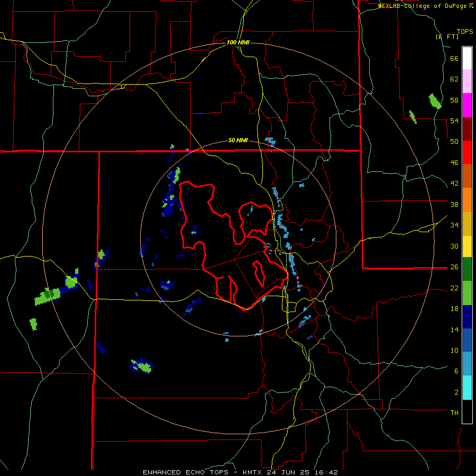Click the medium blue legend swatch
Screen dimensions: 476x476
(x=467, y=340)
